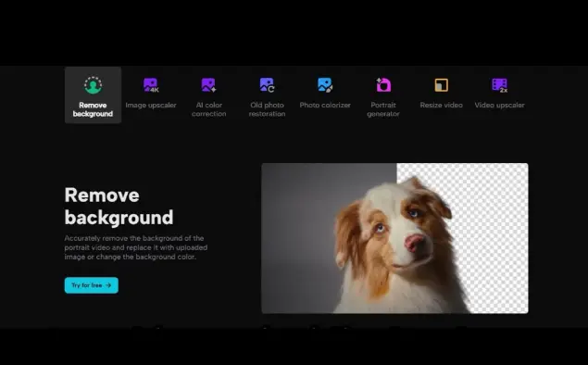This screenshot has height=365, width=588.
Task: Switch to Portrait generator label
Action: (x=383, y=109)
